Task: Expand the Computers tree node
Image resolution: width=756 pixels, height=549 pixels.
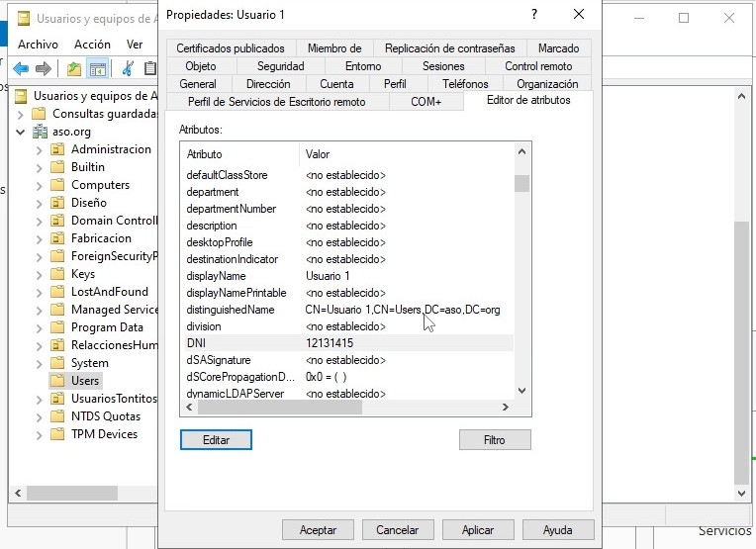Action: [40, 185]
